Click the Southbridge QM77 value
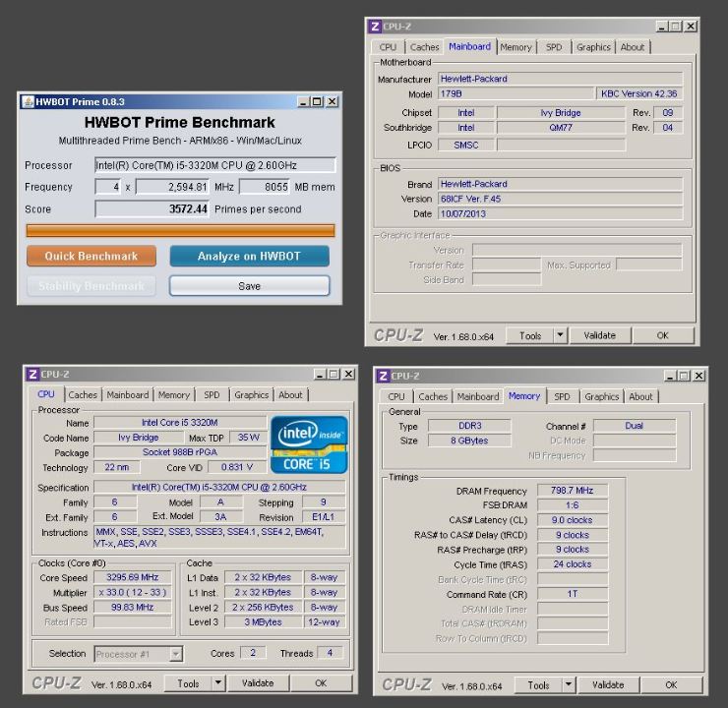 pos(561,128)
